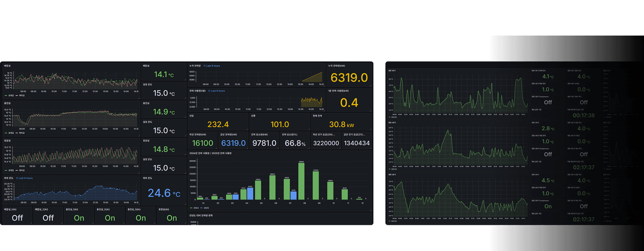The height and width of the screenshot is (251, 644).
Task: Click pink 예측값 legend marker in 충전실 chart
Action: pos(17,133)
